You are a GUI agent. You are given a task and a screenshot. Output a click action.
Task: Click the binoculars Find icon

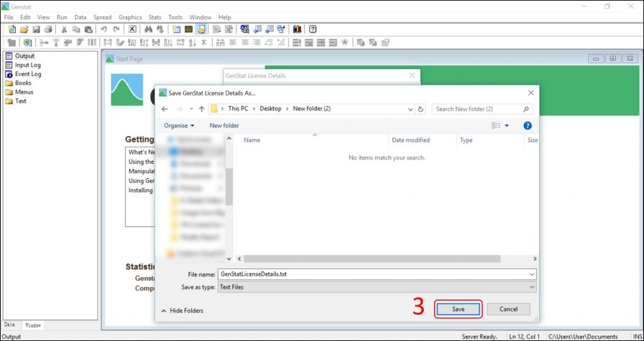point(148,30)
